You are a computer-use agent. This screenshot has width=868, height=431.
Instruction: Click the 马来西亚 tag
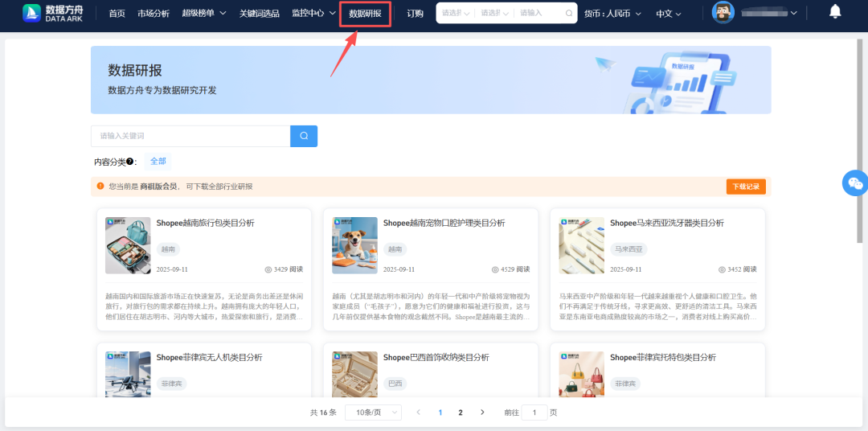point(628,249)
